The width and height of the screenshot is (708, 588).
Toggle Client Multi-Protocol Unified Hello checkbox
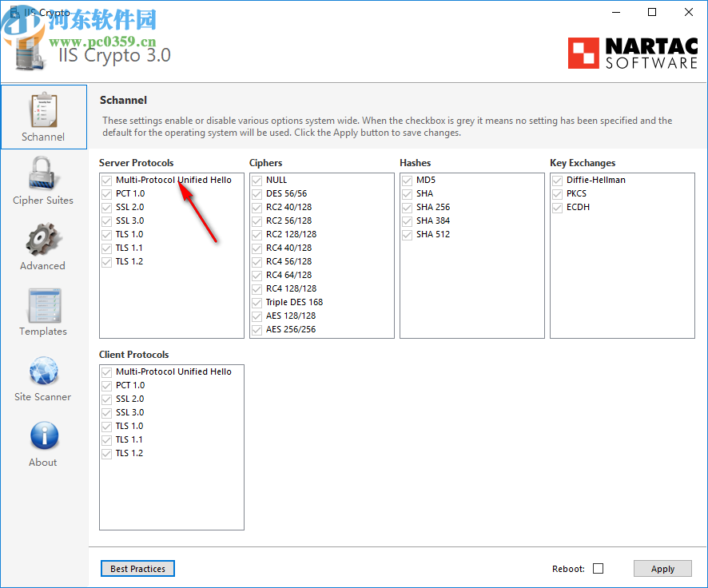[106, 372]
